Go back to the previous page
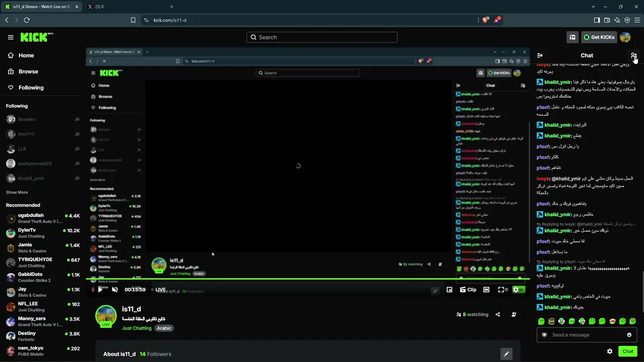644x362 pixels. click(x=7, y=20)
